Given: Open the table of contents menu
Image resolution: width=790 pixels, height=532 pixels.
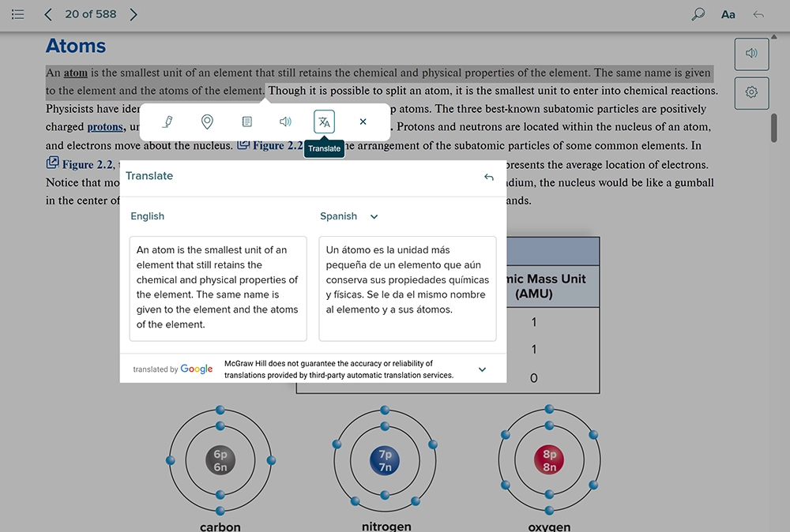Looking at the screenshot, I should coord(18,14).
